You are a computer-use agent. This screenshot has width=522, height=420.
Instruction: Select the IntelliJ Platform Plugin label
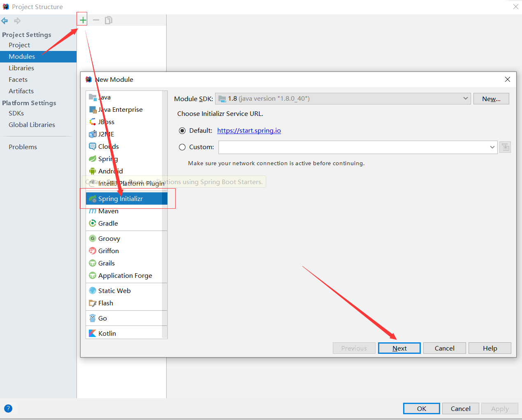[131, 184]
